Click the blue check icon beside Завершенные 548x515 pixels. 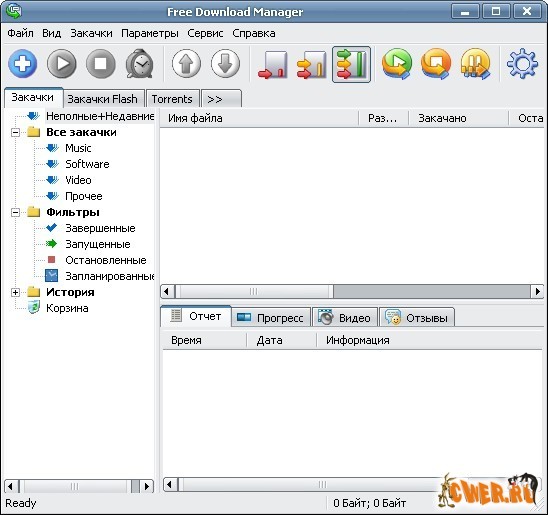pos(51,228)
